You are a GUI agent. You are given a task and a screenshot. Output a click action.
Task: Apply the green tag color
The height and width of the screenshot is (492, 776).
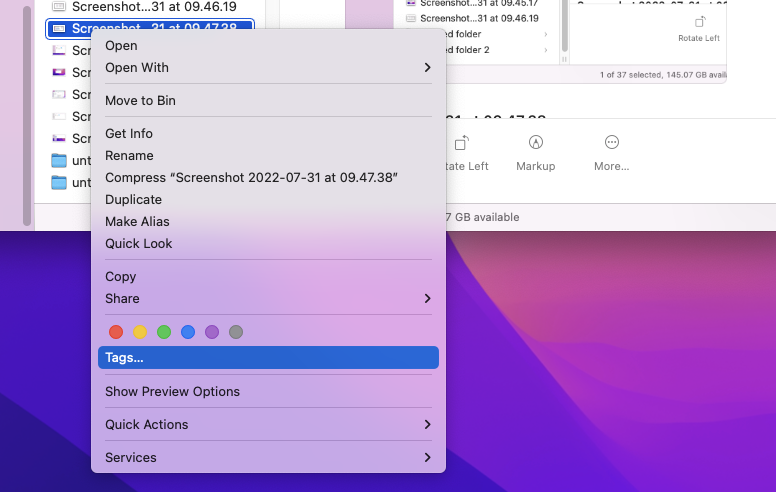[164, 332]
